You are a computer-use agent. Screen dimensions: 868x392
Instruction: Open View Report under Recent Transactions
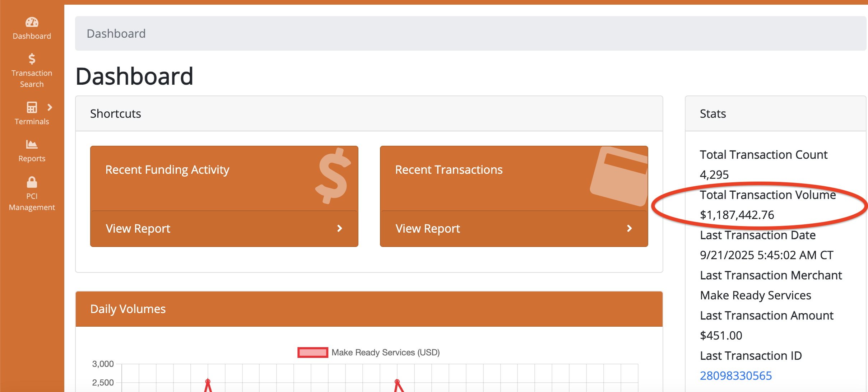point(427,228)
